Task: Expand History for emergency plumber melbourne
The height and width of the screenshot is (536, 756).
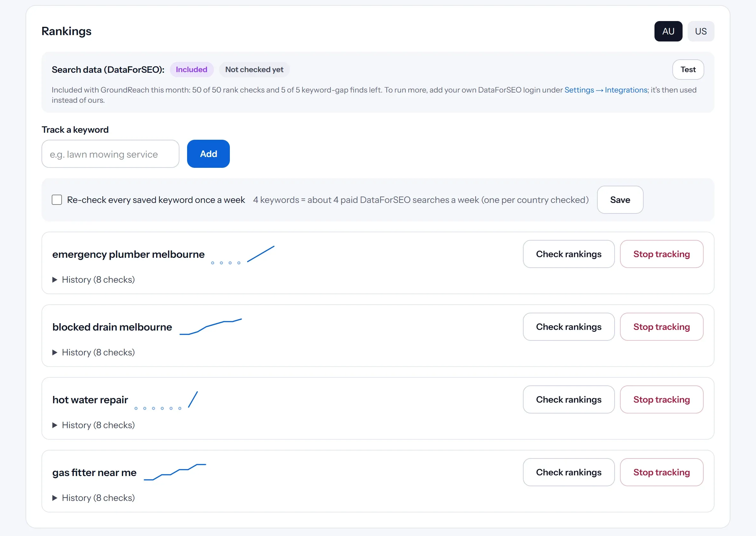Action: pyautogui.click(x=94, y=280)
